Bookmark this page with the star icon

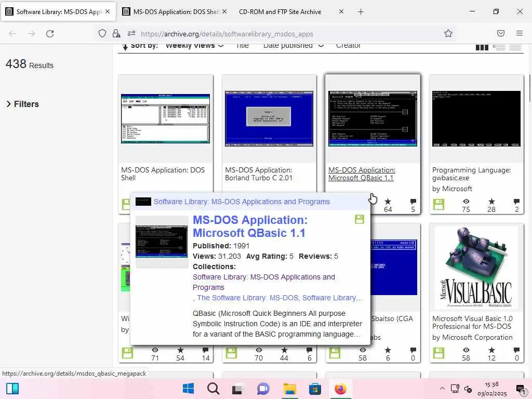(x=448, y=33)
